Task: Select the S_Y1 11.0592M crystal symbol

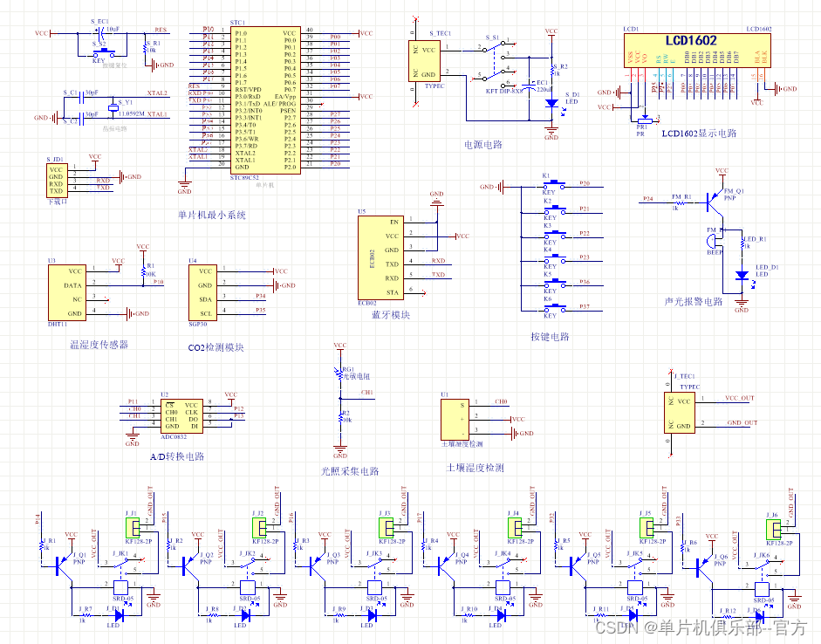Action: pos(113,108)
